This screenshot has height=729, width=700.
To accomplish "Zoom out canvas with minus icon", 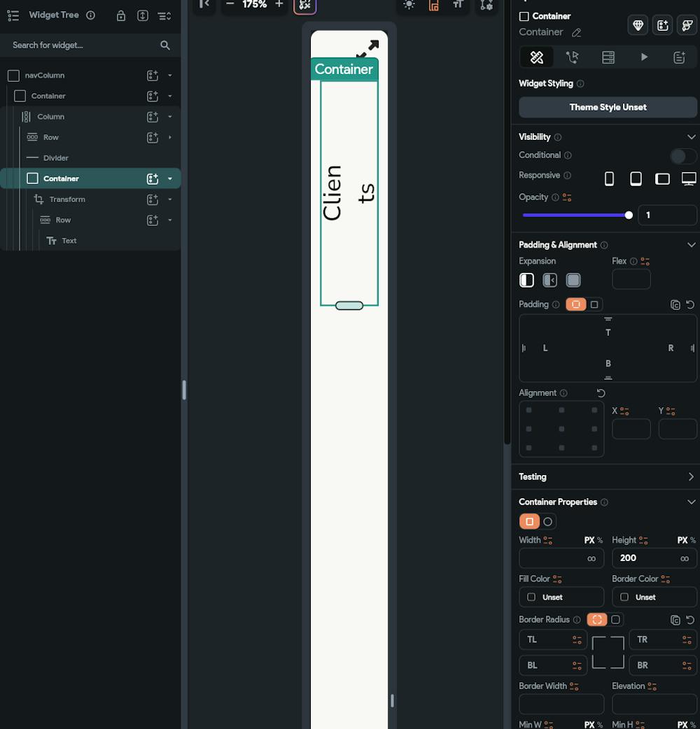I will pos(230,4).
